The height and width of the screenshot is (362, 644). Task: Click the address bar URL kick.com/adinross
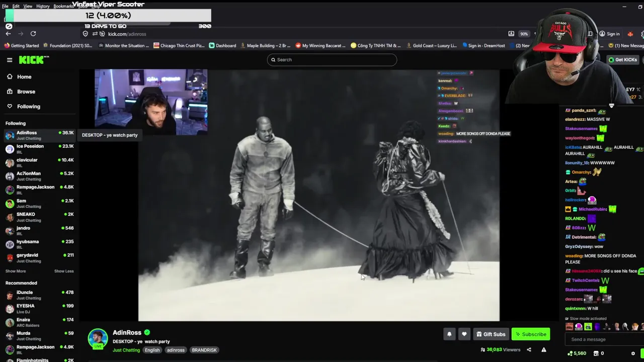(127, 34)
